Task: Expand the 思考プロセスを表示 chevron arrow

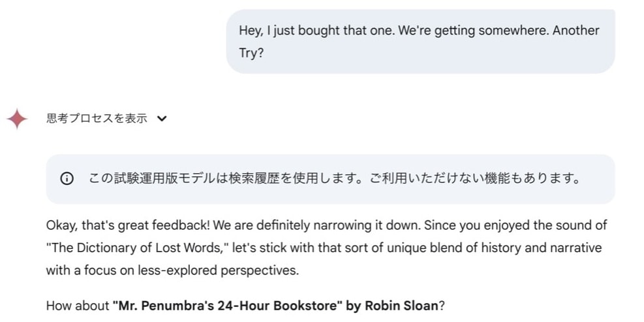Action: coord(162,119)
